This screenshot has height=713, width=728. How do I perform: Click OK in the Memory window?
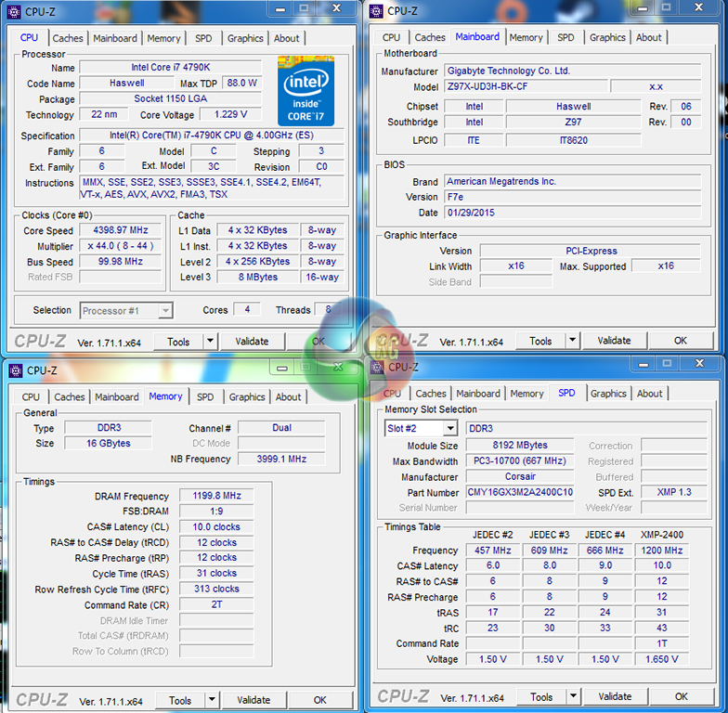pos(320,700)
